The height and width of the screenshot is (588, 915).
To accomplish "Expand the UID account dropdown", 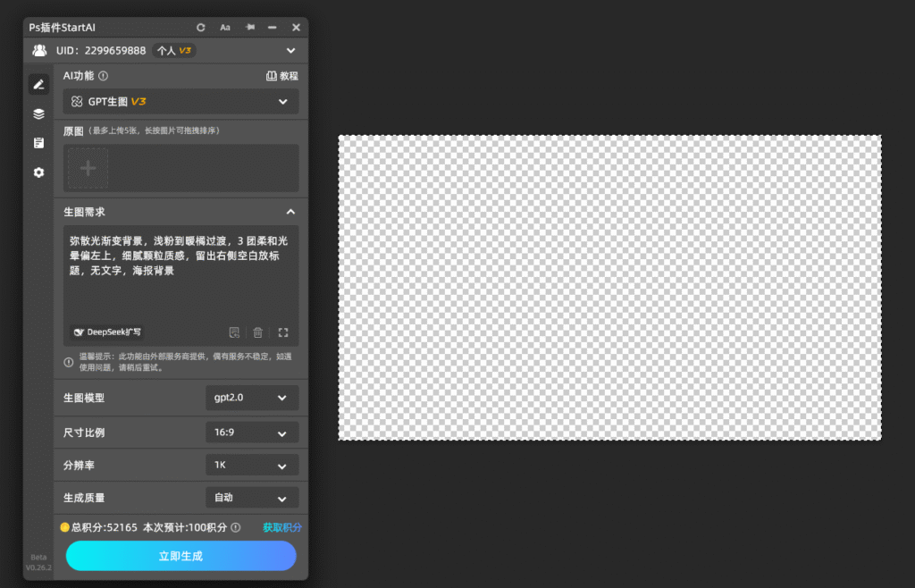I will pos(290,51).
